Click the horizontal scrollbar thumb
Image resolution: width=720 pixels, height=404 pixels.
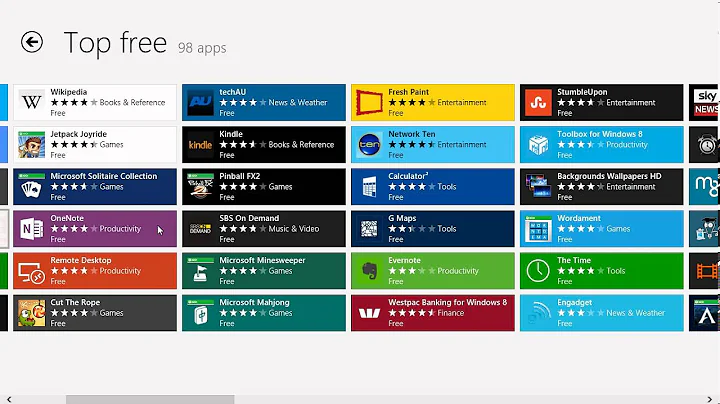coord(150,399)
